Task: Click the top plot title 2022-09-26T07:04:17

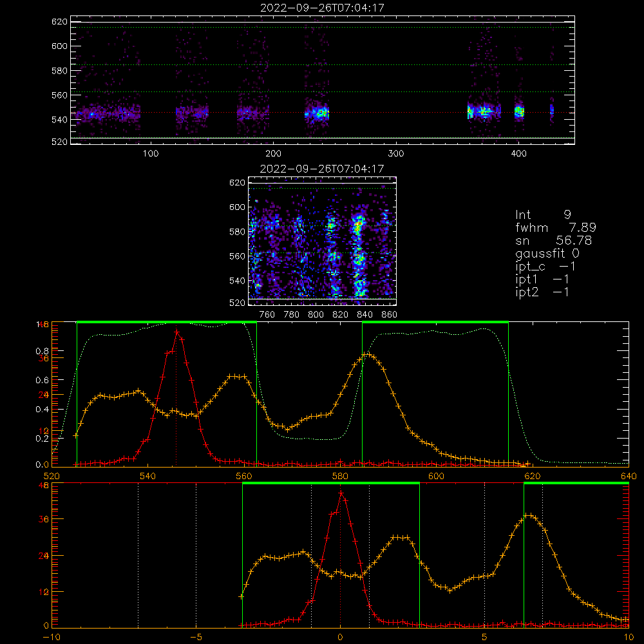Action: click(x=323, y=8)
